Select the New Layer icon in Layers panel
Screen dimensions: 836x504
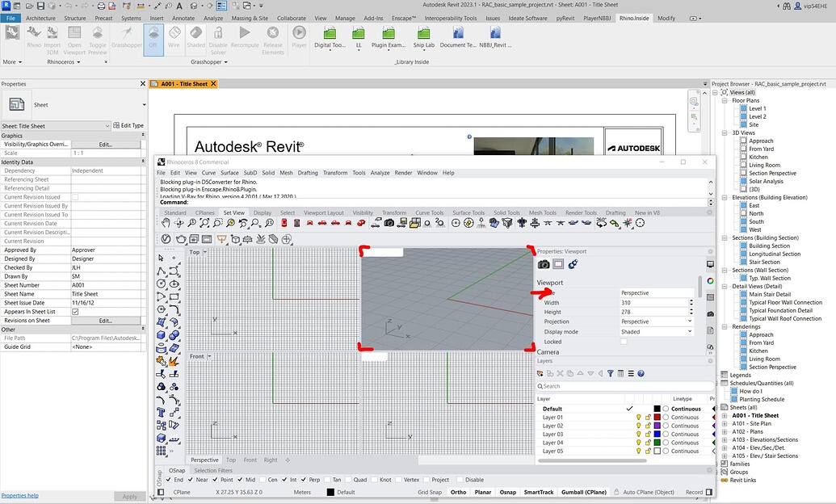pos(541,375)
